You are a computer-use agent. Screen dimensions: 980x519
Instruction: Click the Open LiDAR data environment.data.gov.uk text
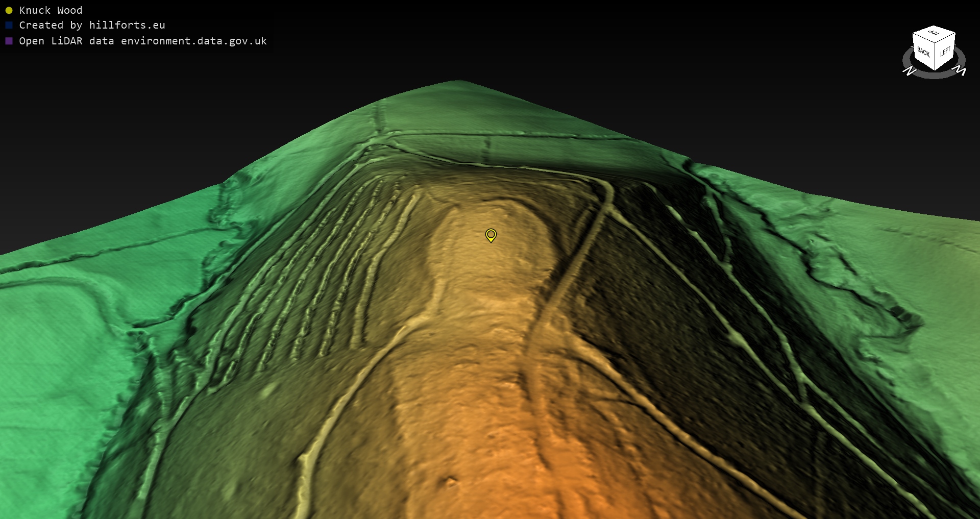coord(143,41)
